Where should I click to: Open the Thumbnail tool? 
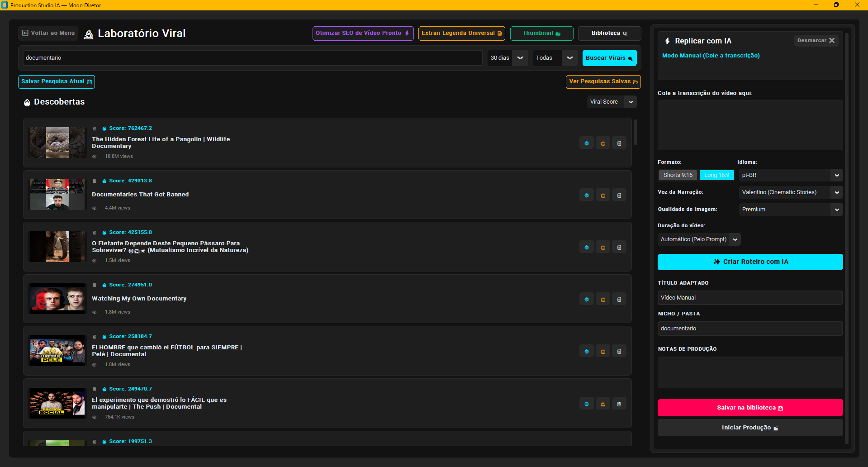coord(541,33)
